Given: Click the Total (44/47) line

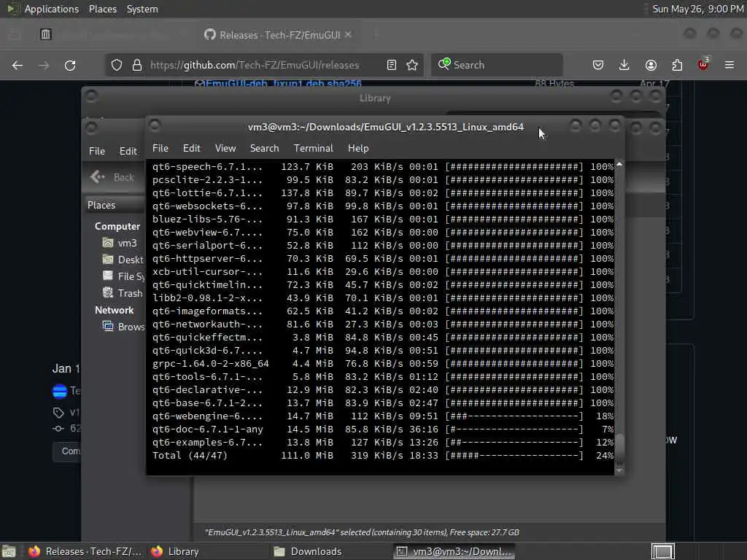Looking at the screenshot, I should point(382,455).
